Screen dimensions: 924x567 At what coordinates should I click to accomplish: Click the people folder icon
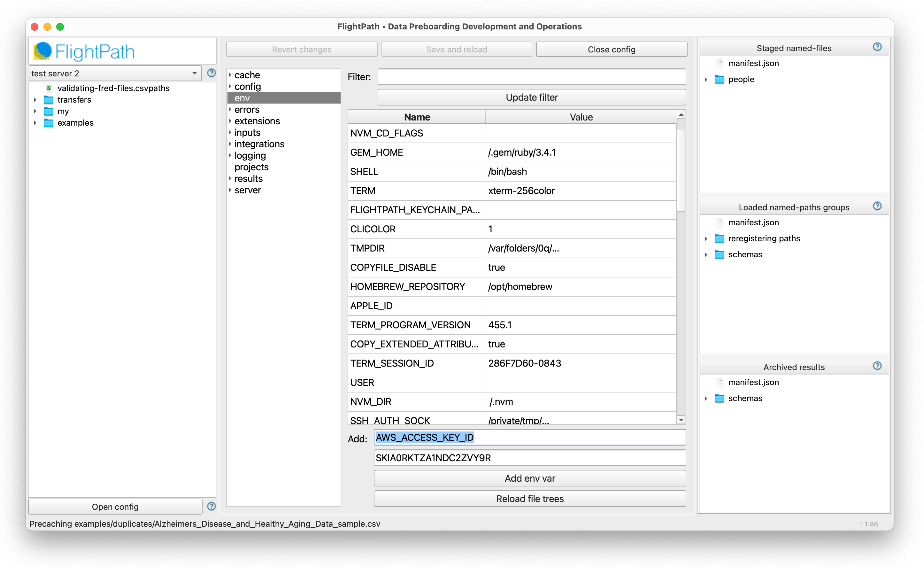(719, 80)
